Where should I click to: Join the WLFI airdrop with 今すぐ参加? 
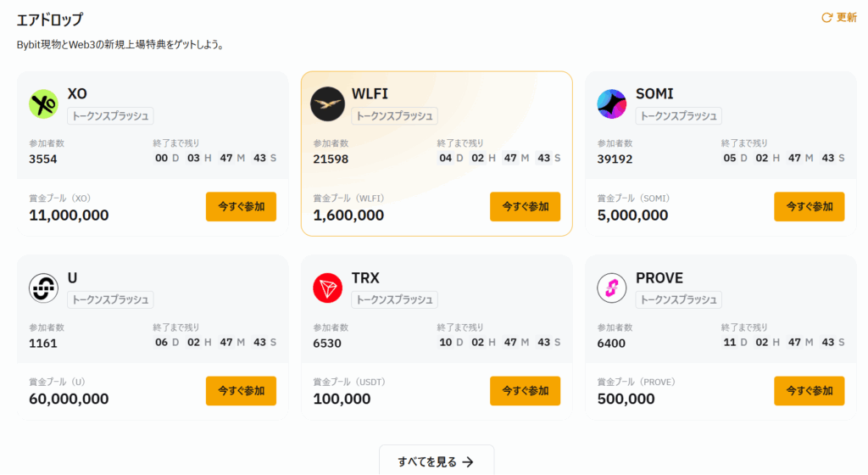(x=525, y=206)
